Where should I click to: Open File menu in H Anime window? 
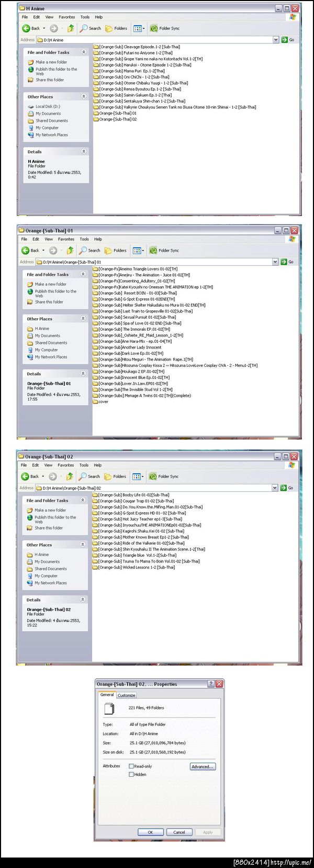pos(25,17)
